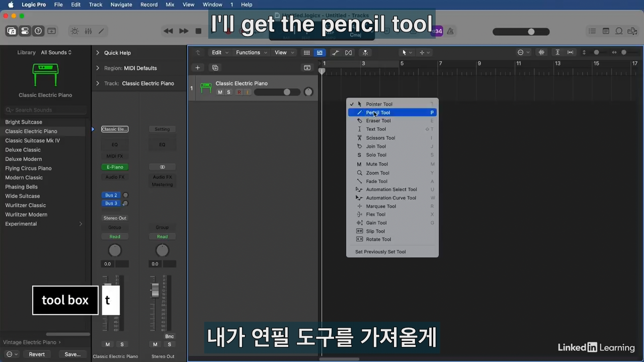The height and width of the screenshot is (362, 644).
Task: Choose Pencil Tool from the tool menu
Action: pos(392,113)
